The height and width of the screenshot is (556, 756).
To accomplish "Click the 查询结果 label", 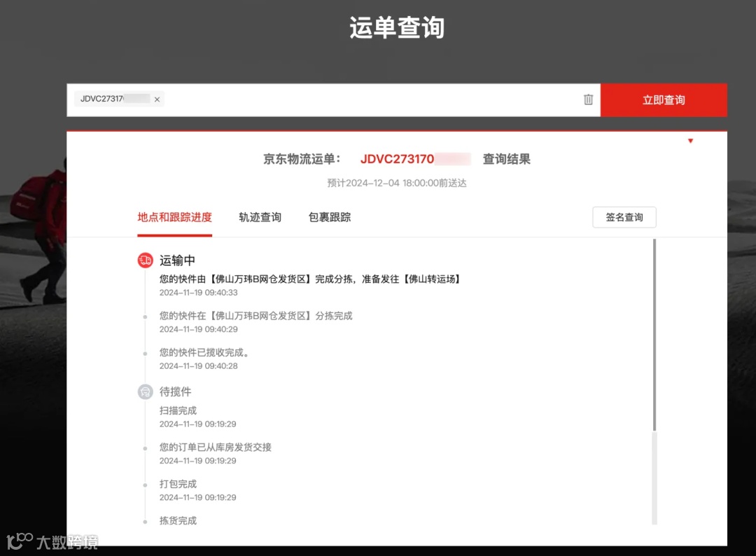I will coord(506,159).
